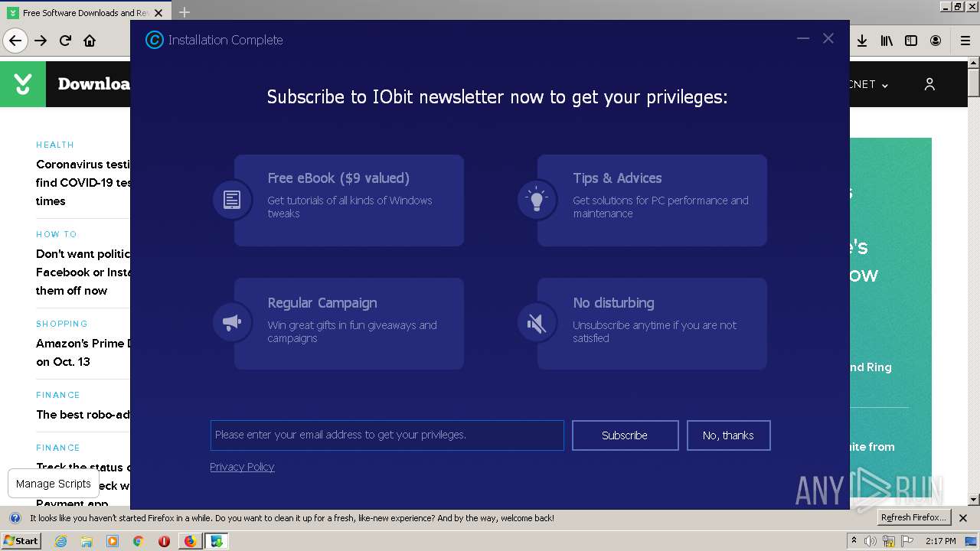Open the Privacy Policy link

pyautogui.click(x=242, y=467)
